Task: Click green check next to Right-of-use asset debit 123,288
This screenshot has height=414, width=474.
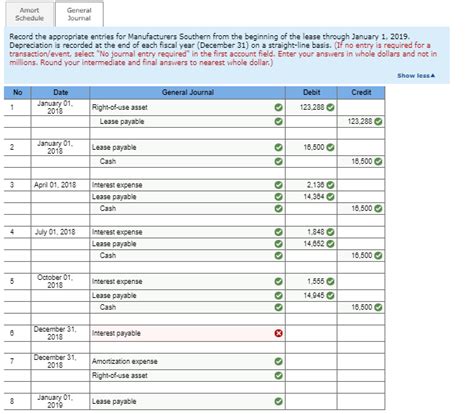Action: coord(330,107)
